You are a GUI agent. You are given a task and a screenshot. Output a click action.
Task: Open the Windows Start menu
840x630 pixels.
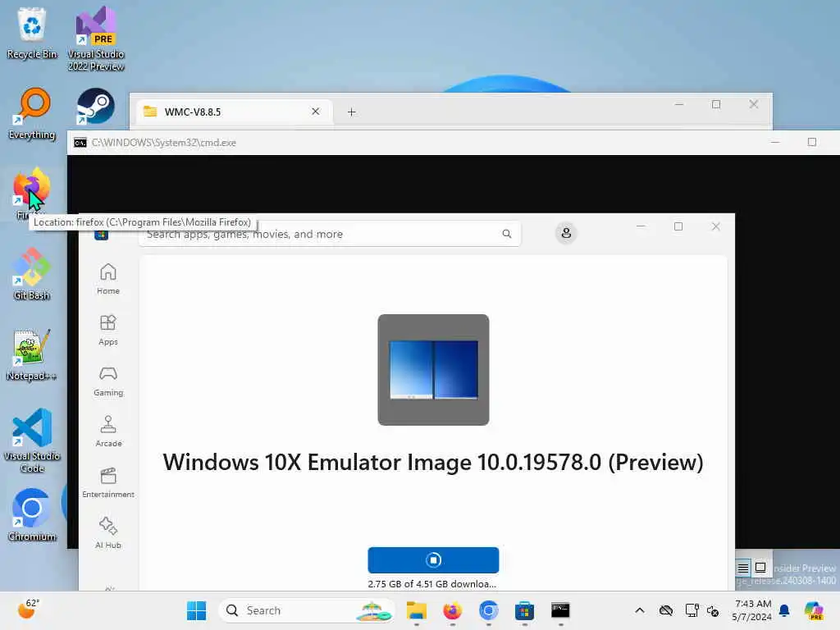click(196, 610)
